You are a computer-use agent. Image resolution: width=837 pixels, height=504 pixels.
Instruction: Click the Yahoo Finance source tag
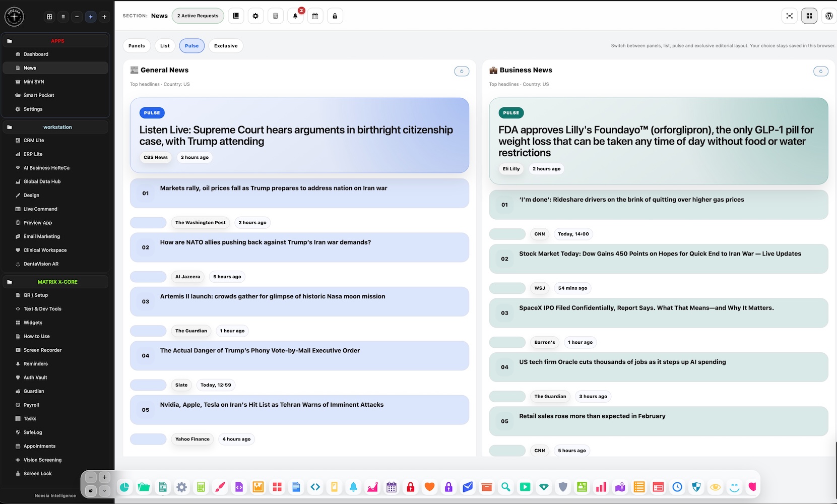point(192,439)
